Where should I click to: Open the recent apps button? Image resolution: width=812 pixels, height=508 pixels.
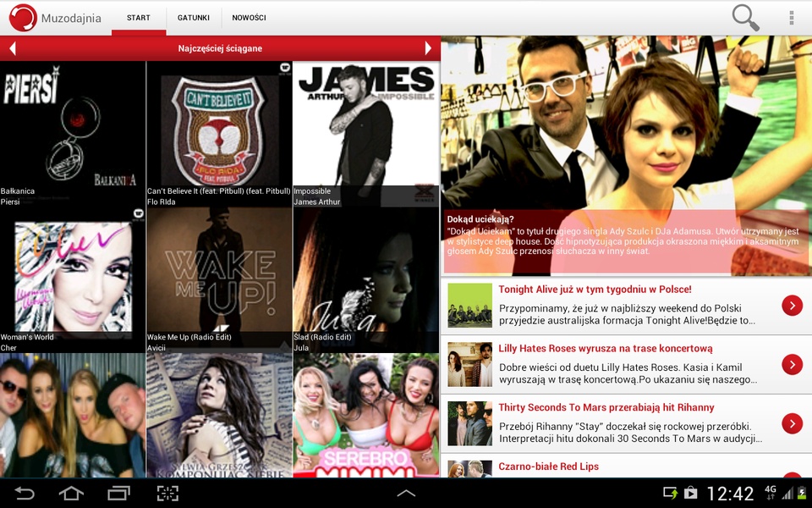119,493
